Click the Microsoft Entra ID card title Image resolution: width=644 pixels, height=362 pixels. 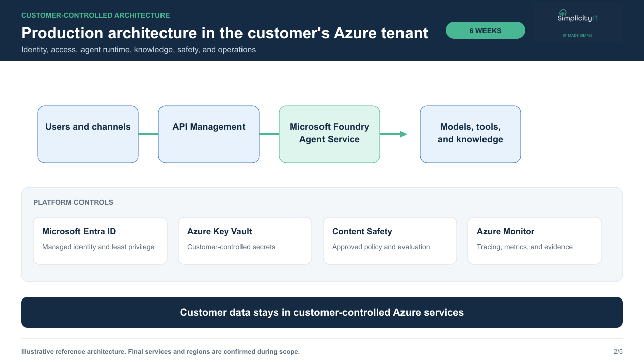coord(79,231)
